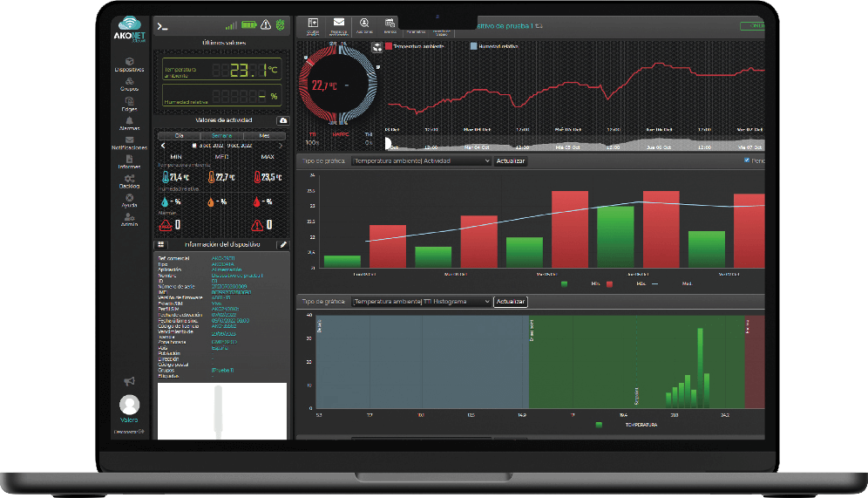The image size is (868, 498).
Task: Open Admin in the sidebar
Action: coord(130,220)
